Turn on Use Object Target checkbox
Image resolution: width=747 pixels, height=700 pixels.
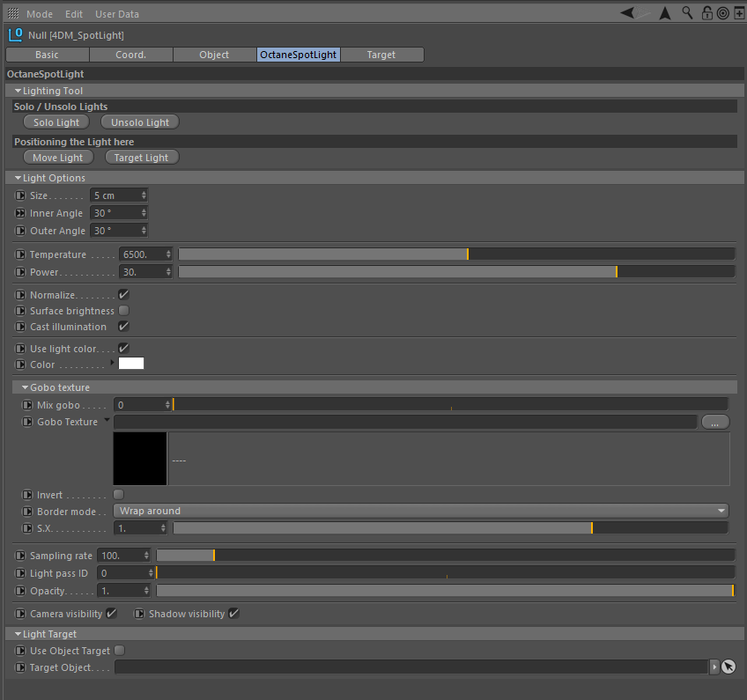point(120,651)
